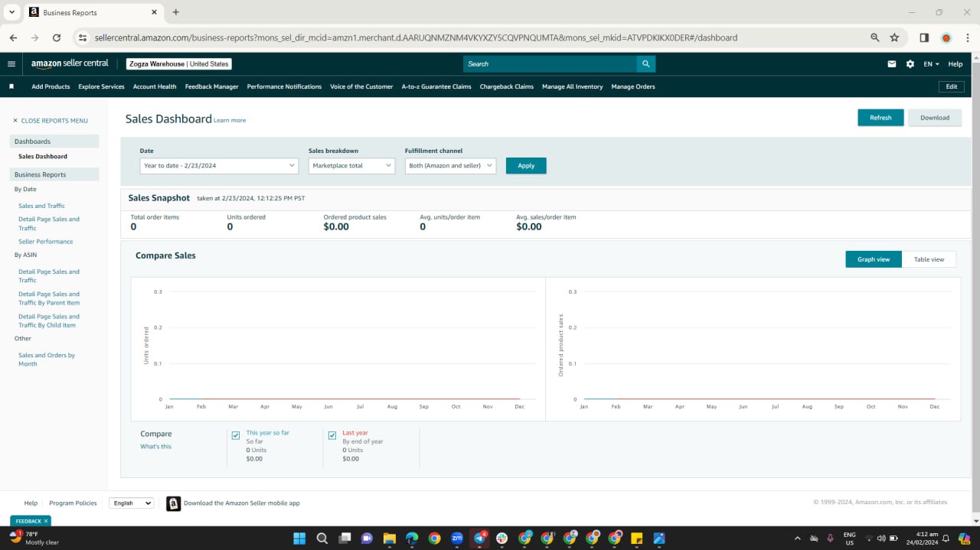
Task: Open File Explorer from taskbar
Action: 389,538
